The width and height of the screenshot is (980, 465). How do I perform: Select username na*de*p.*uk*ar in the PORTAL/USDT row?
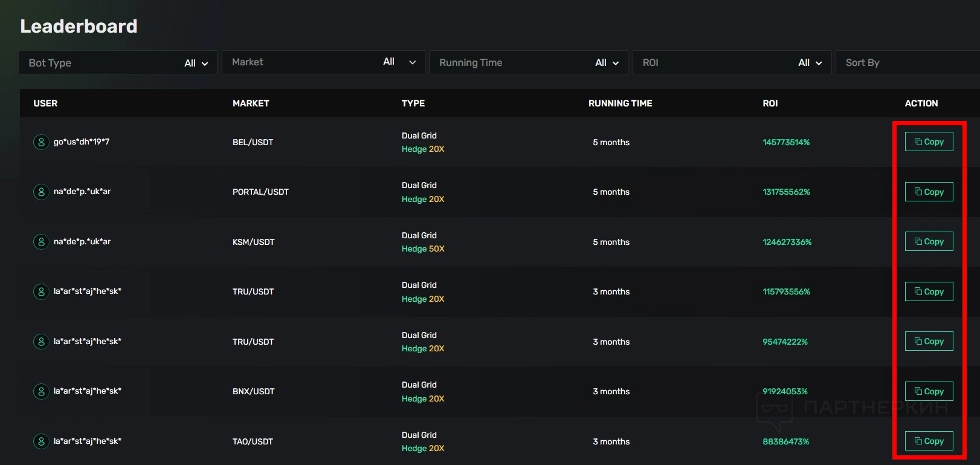click(x=82, y=192)
